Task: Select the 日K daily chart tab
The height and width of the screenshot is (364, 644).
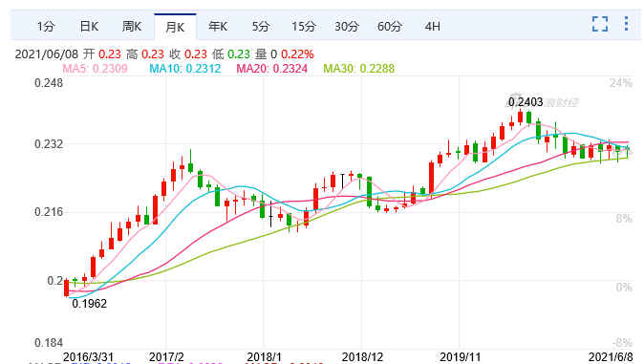Action: pos(89,27)
